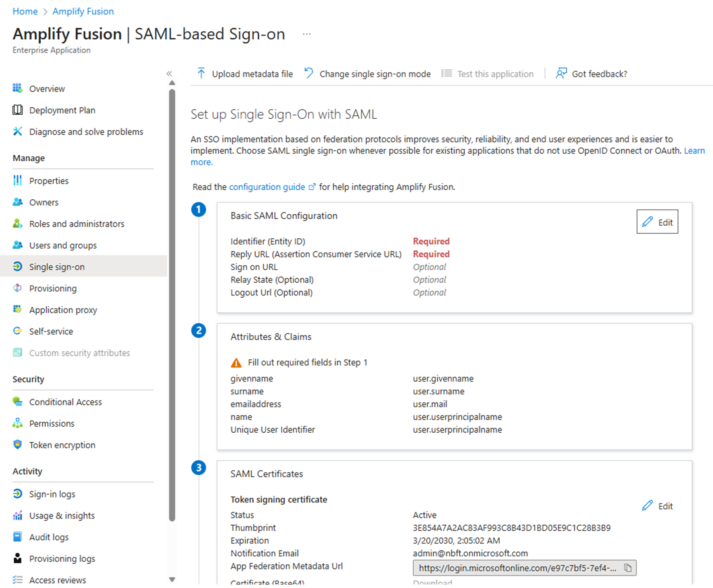713x588 pixels.
Task: View the Sign-in logs
Action: [52, 494]
